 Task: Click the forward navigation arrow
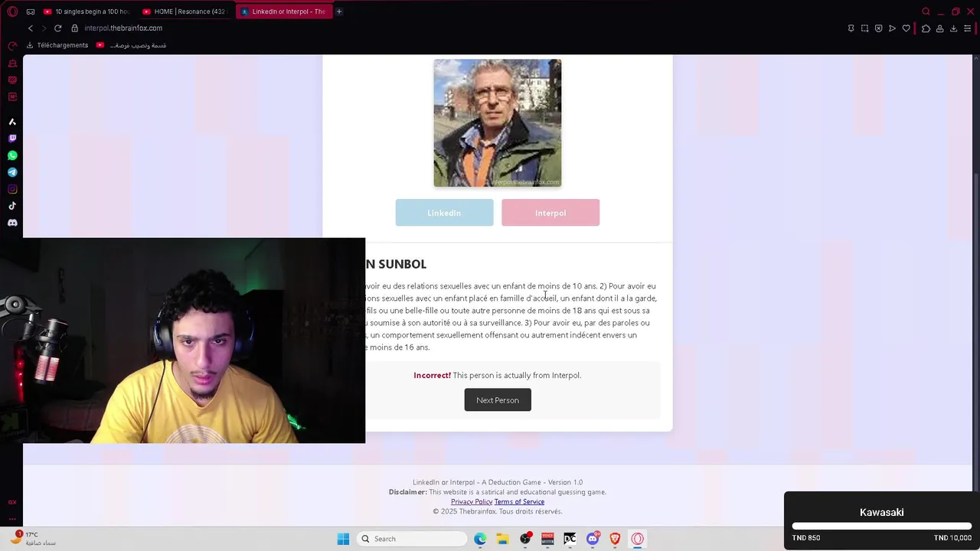(x=44, y=28)
